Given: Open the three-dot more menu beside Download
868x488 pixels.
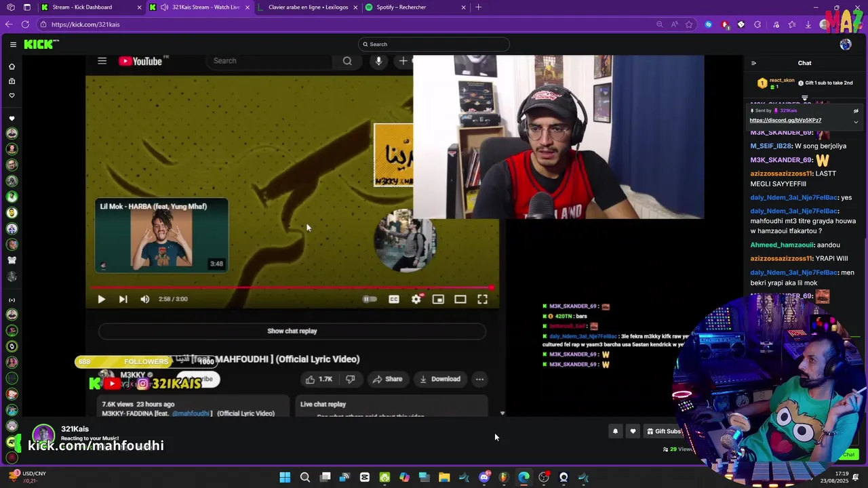Looking at the screenshot, I should tap(479, 379).
